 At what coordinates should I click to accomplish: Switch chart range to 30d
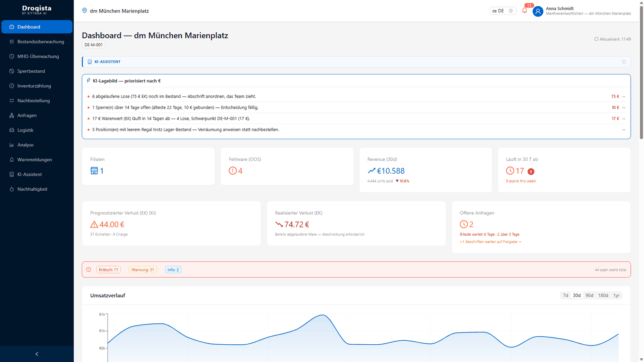[x=577, y=296]
